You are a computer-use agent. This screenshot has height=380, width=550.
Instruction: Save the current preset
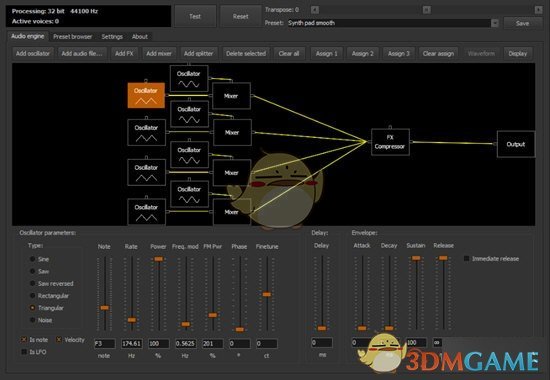point(522,23)
